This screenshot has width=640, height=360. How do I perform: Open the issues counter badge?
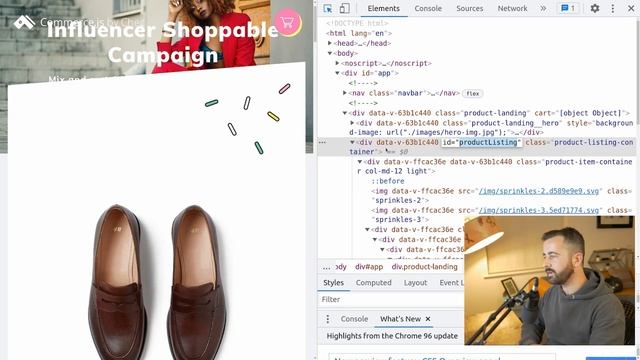click(x=568, y=8)
